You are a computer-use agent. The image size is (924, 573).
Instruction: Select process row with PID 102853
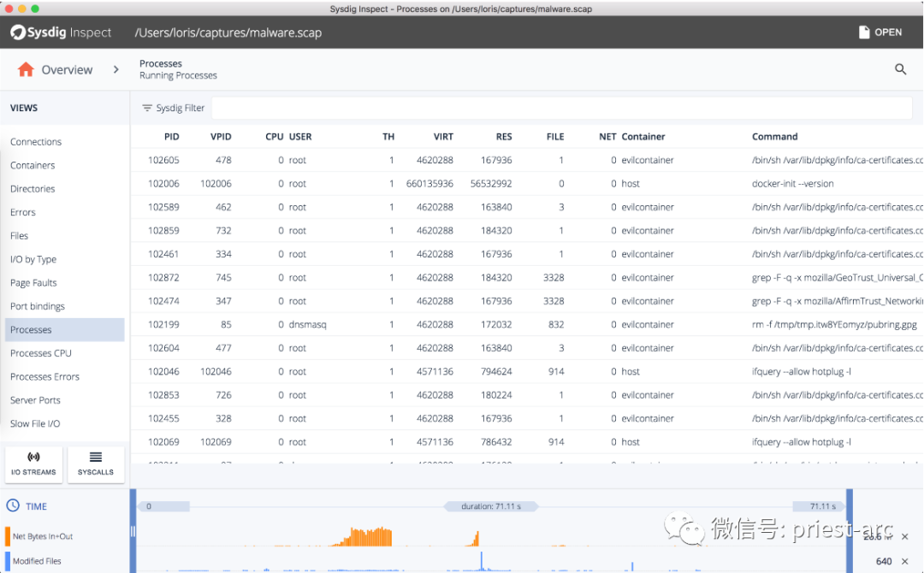point(527,395)
